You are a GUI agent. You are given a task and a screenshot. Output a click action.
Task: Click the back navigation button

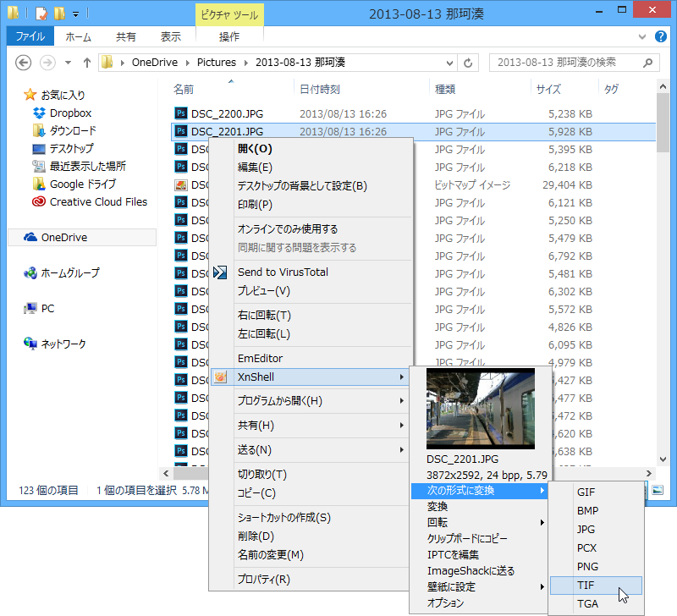[x=25, y=62]
